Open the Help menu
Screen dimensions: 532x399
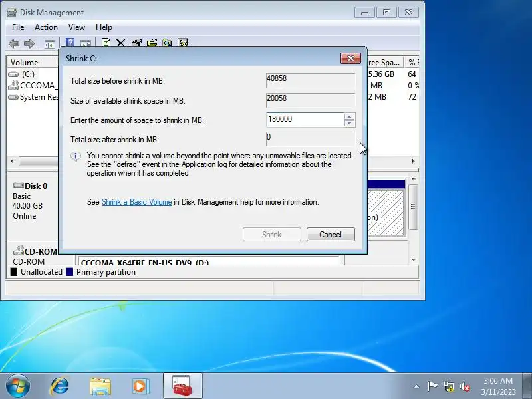[104, 27]
